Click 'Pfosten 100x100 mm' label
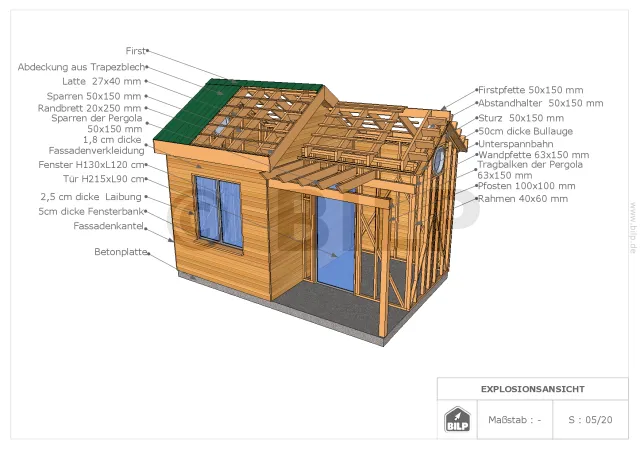This screenshot has width=640, height=452. pyautogui.click(x=526, y=185)
